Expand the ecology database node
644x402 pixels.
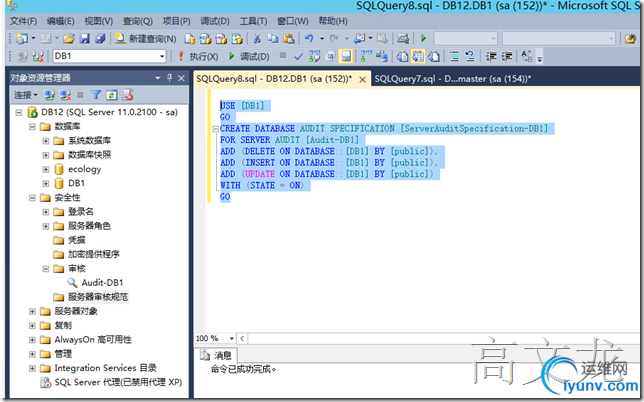click(46, 169)
